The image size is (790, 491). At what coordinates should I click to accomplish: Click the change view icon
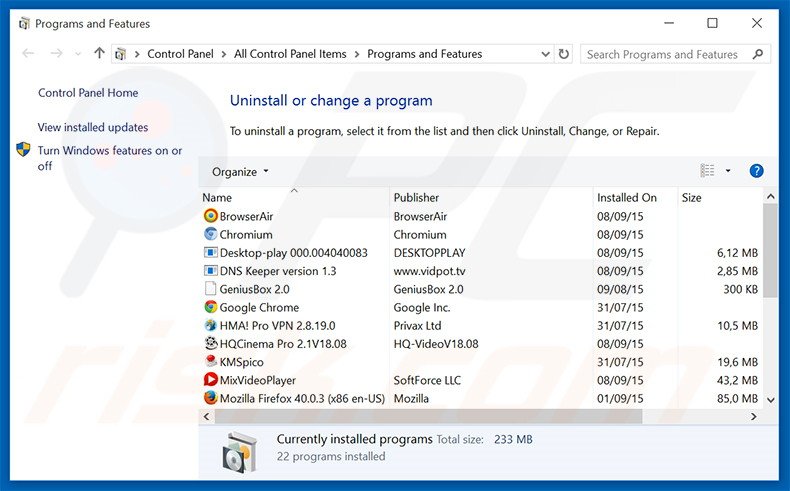[x=707, y=171]
